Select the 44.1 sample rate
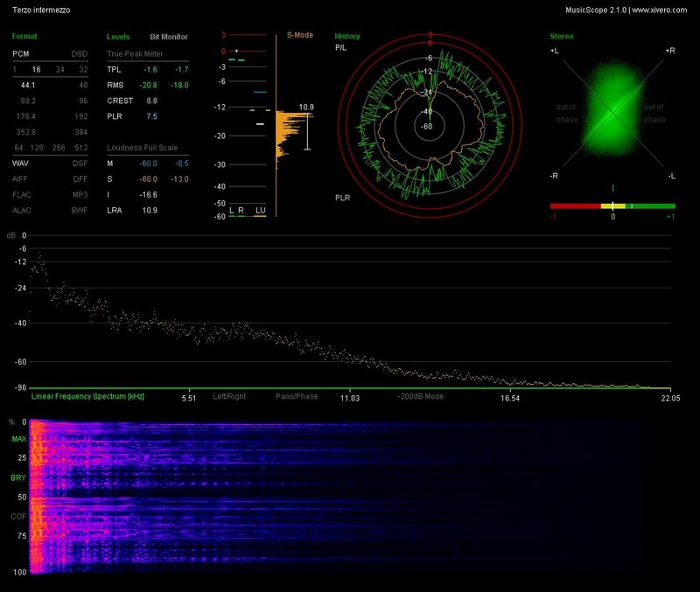This screenshot has height=592, width=700. click(28, 85)
